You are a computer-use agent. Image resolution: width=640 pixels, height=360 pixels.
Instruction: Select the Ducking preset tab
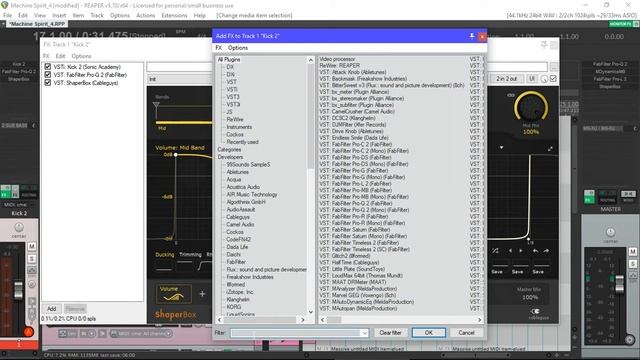tap(164, 255)
